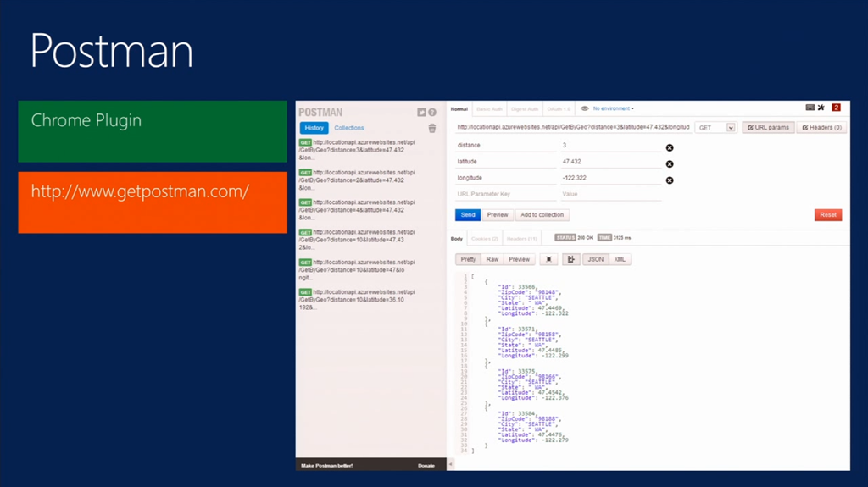
Task: Click the environment quick-look eye icon
Action: [585, 108]
